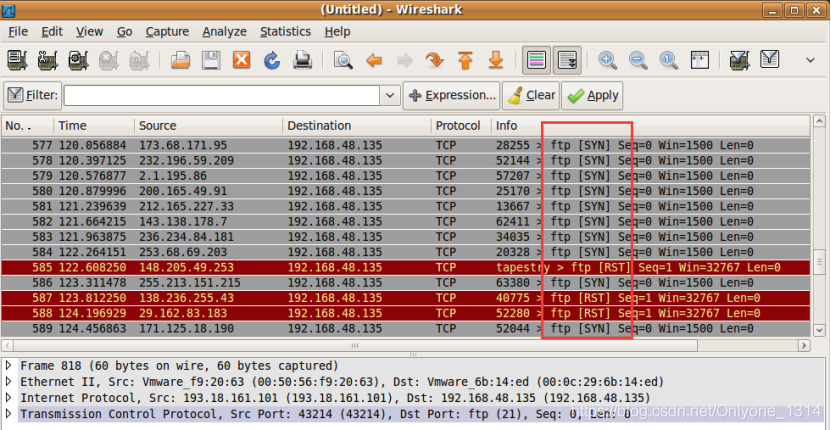
Task: Sort by the No. column header
Action: coord(28,126)
